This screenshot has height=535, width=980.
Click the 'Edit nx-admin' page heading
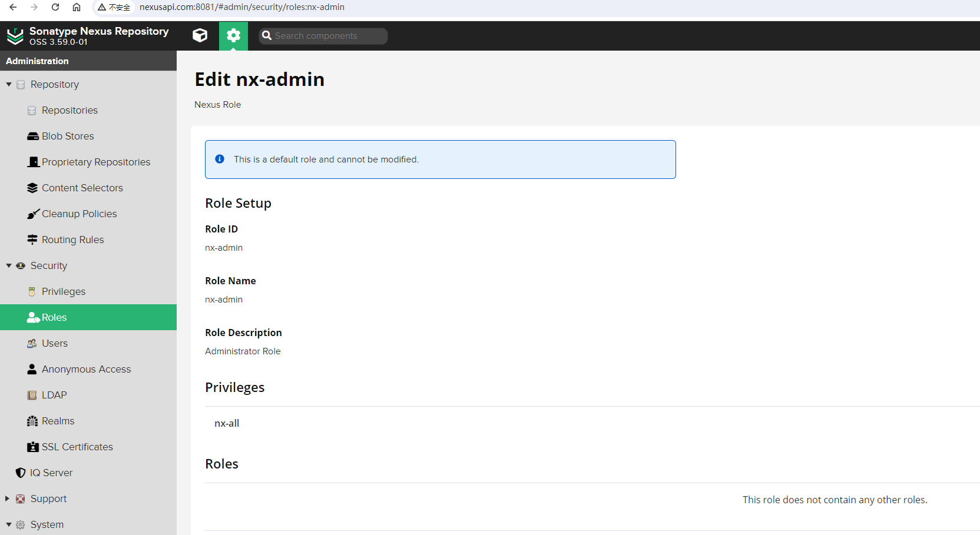[259, 79]
